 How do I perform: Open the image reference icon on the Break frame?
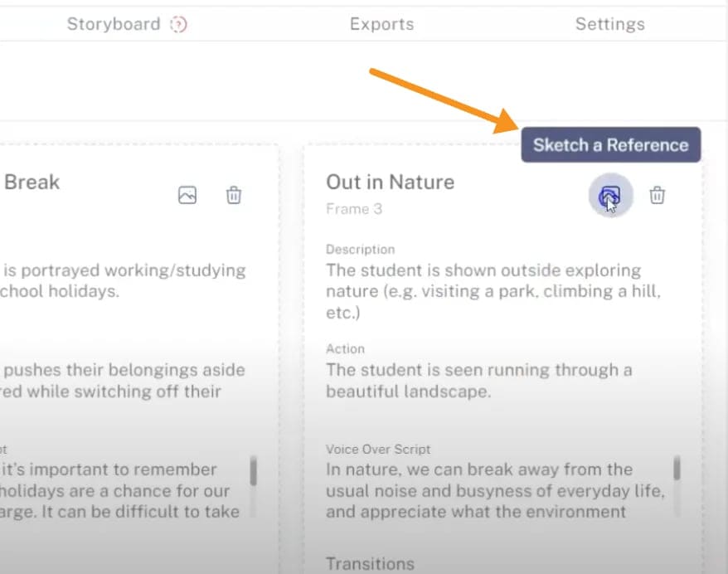pyautogui.click(x=187, y=195)
